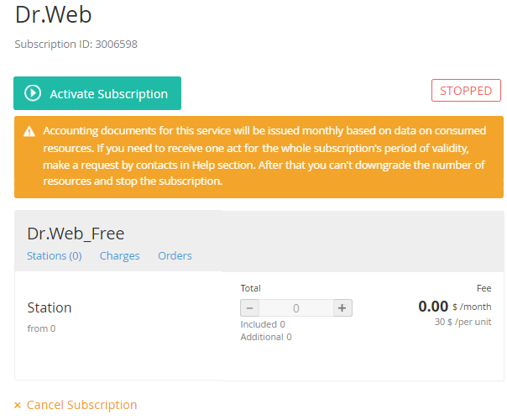Click the X icon beside Cancel Subscription
This screenshot has height=420, width=507.
18,405
